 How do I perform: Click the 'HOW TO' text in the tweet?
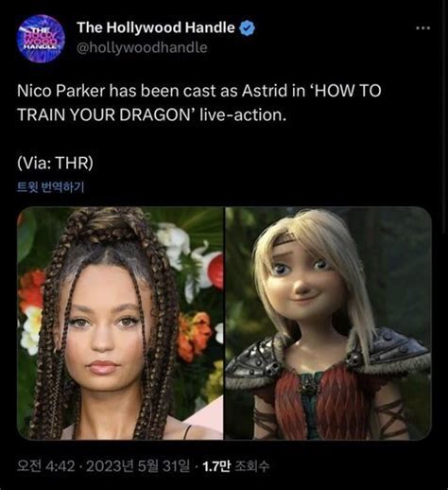click(346, 91)
